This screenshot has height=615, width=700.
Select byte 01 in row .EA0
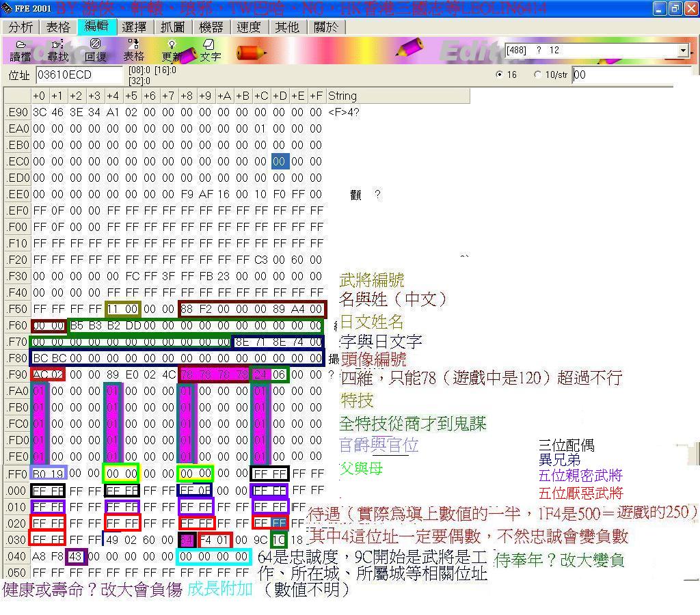260,128
